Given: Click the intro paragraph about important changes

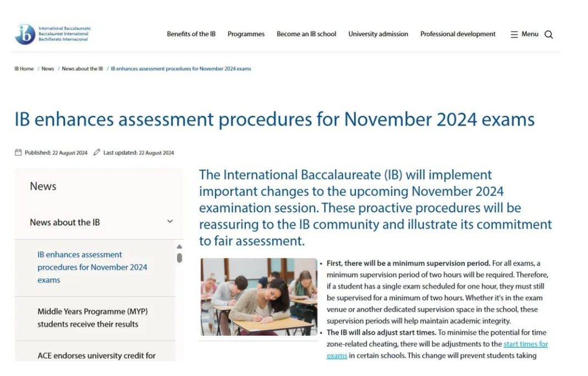Looking at the screenshot, I should (375, 208).
